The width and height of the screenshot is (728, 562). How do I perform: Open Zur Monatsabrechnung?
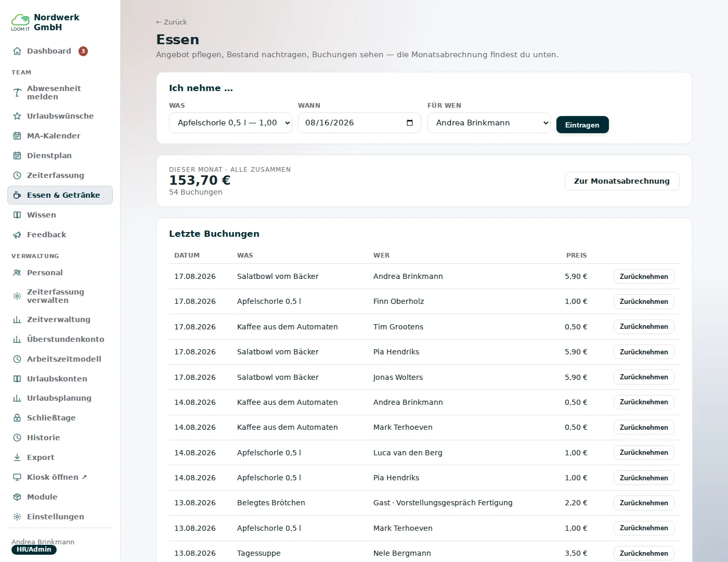622,181
